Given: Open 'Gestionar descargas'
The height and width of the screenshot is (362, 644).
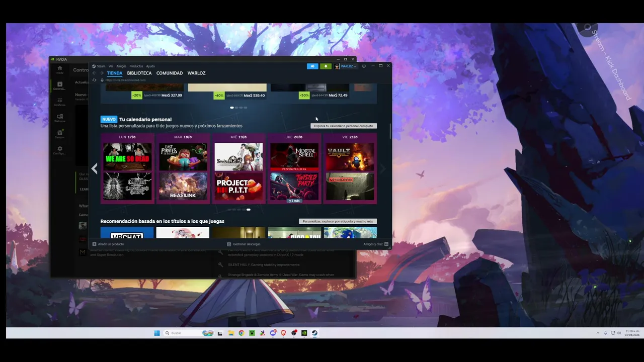Looking at the screenshot, I should coord(244,244).
